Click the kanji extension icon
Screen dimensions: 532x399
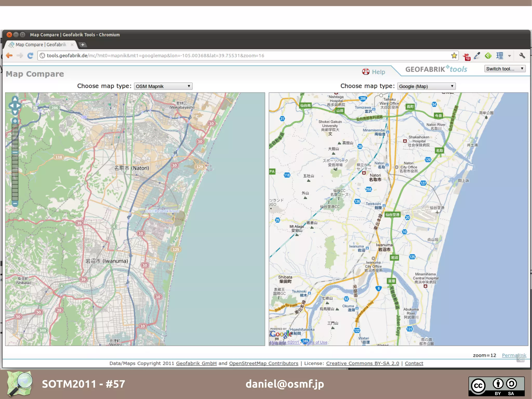[x=500, y=56]
